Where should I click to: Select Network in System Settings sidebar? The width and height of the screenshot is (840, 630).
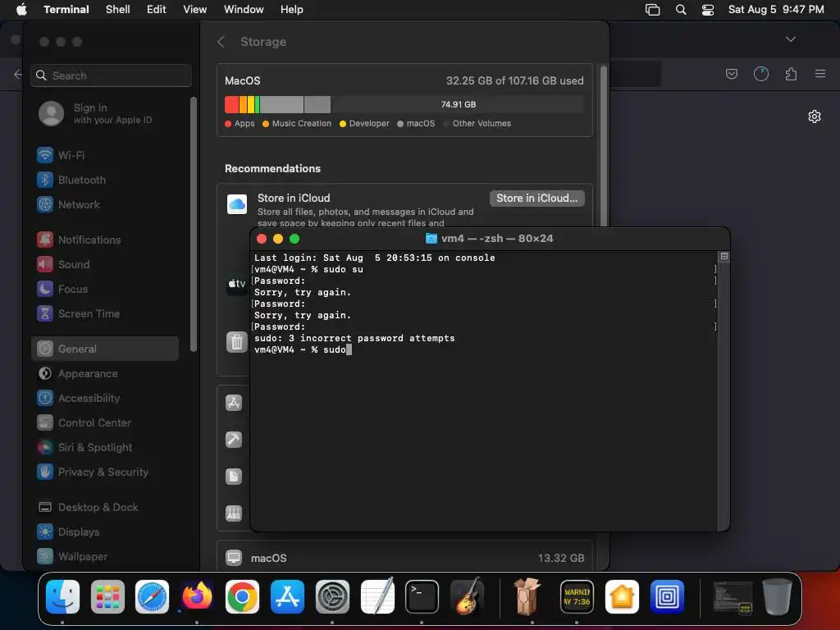click(x=69, y=204)
